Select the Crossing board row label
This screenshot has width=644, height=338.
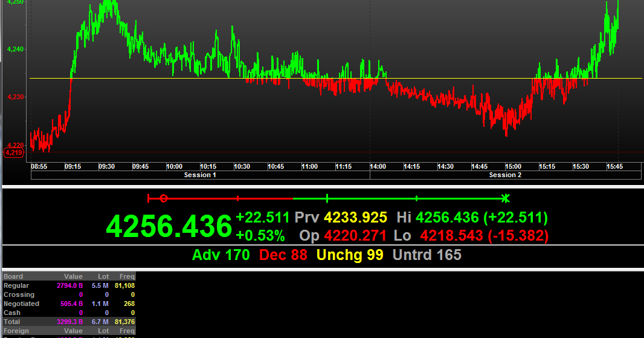click(x=19, y=294)
